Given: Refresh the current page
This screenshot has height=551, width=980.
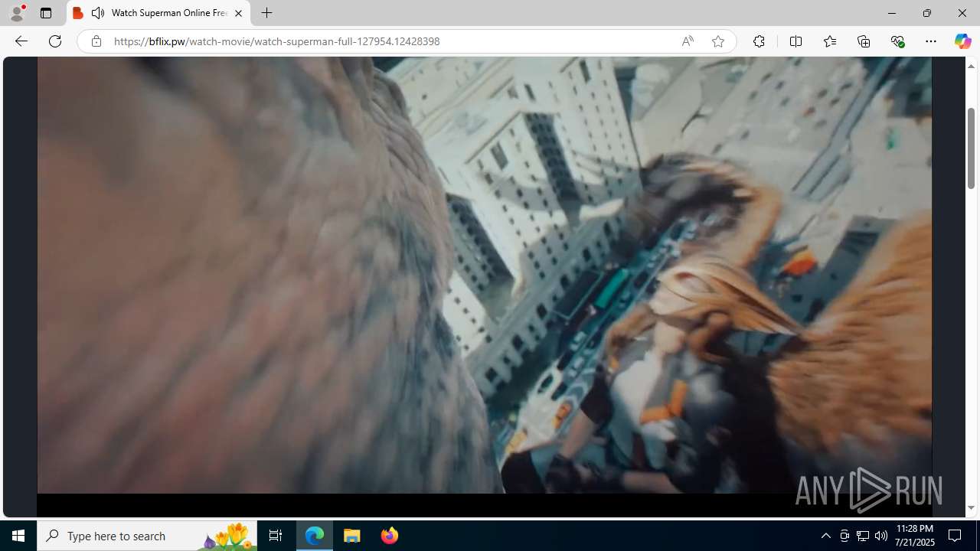Looking at the screenshot, I should pos(55,41).
